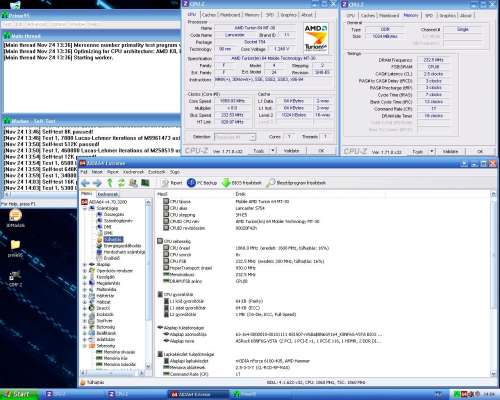The width and height of the screenshot is (500, 400).
Task: Expand the Operációs rendszer branch
Action: pyautogui.click(x=85, y=271)
